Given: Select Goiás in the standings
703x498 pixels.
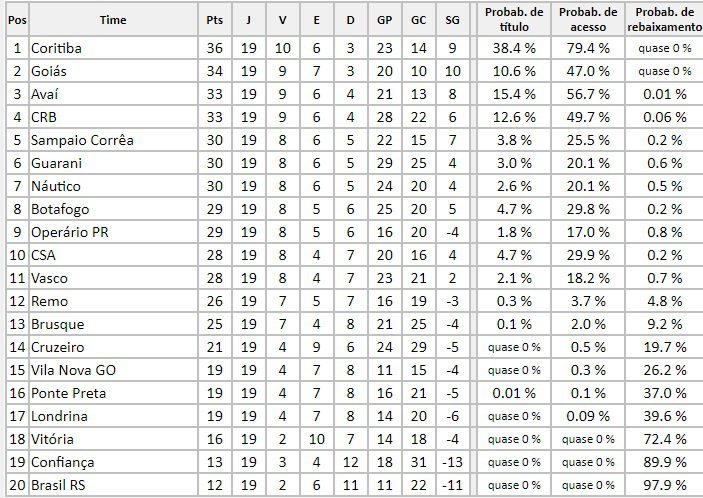Looking at the screenshot, I should tap(50, 71).
